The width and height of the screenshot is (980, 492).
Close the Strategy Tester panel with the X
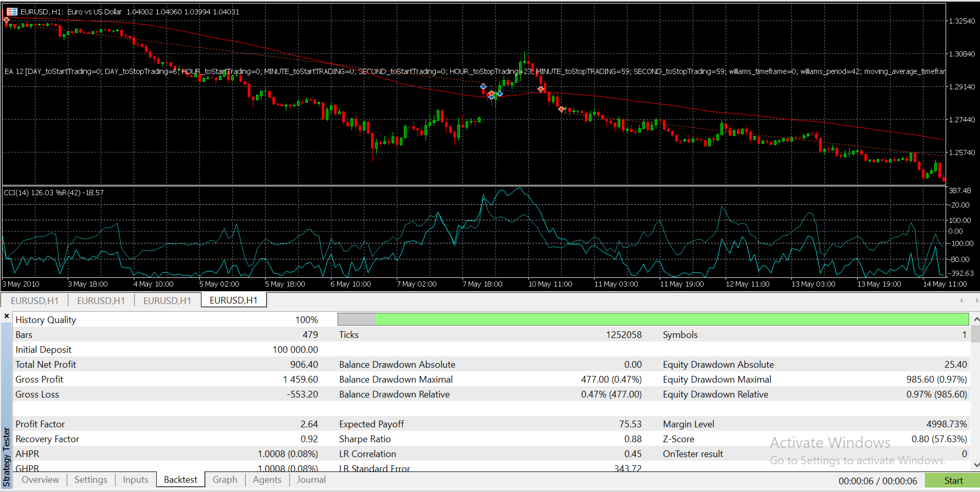[7, 316]
